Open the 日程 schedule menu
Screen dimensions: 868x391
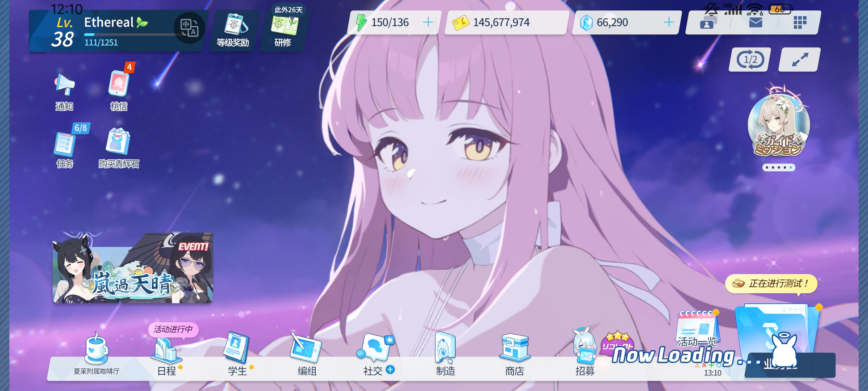click(x=167, y=357)
